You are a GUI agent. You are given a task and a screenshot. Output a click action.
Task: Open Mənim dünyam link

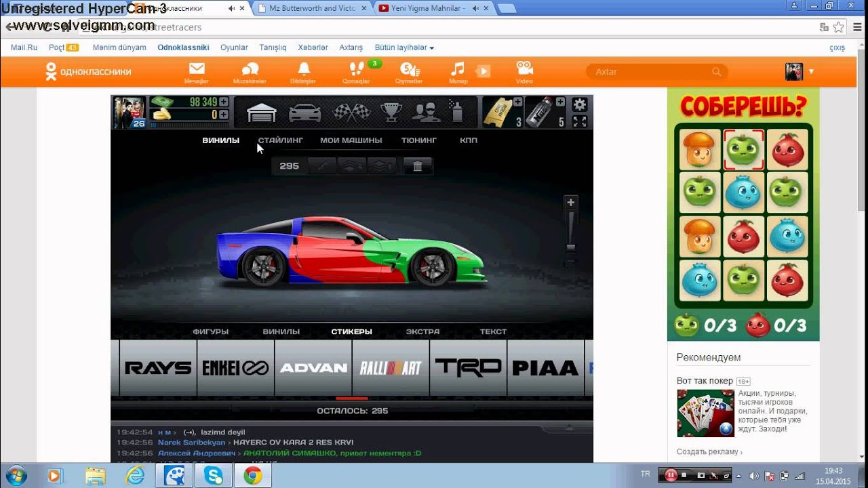119,47
